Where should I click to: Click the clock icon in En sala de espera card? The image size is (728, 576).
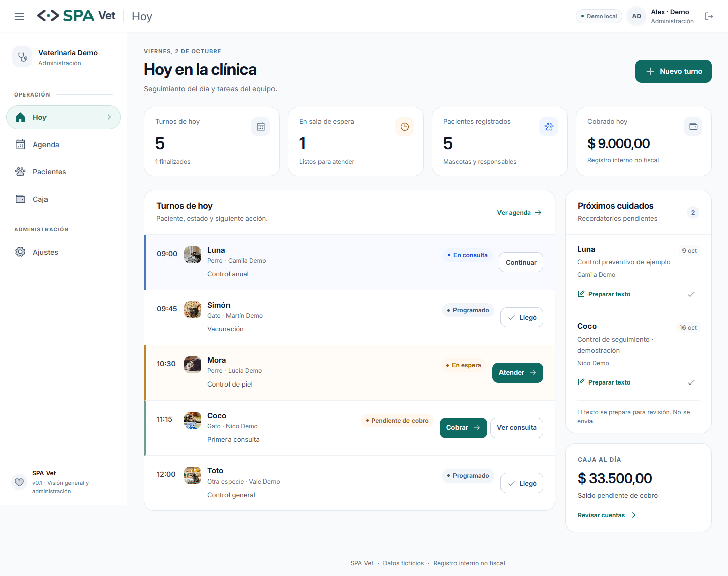[x=405, y=127]
